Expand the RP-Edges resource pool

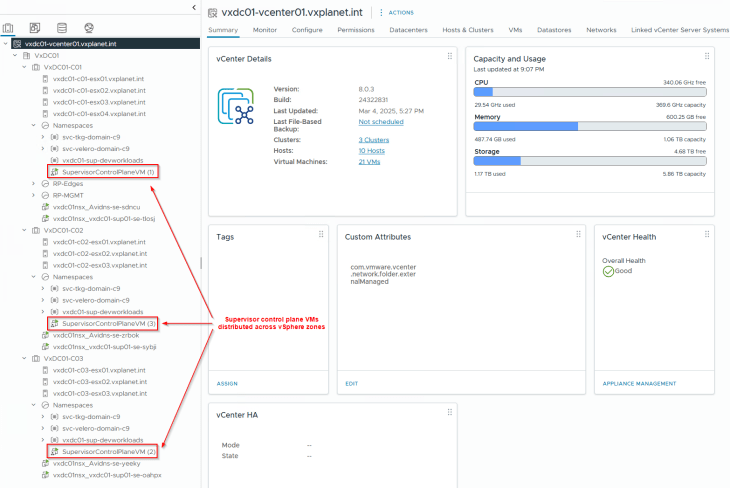[x=36, y=183]
